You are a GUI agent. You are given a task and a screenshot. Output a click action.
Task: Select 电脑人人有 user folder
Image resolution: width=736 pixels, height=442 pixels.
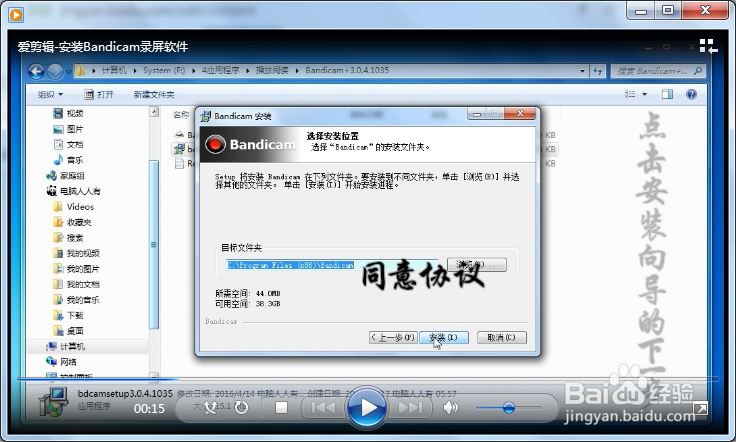(73, 191)
